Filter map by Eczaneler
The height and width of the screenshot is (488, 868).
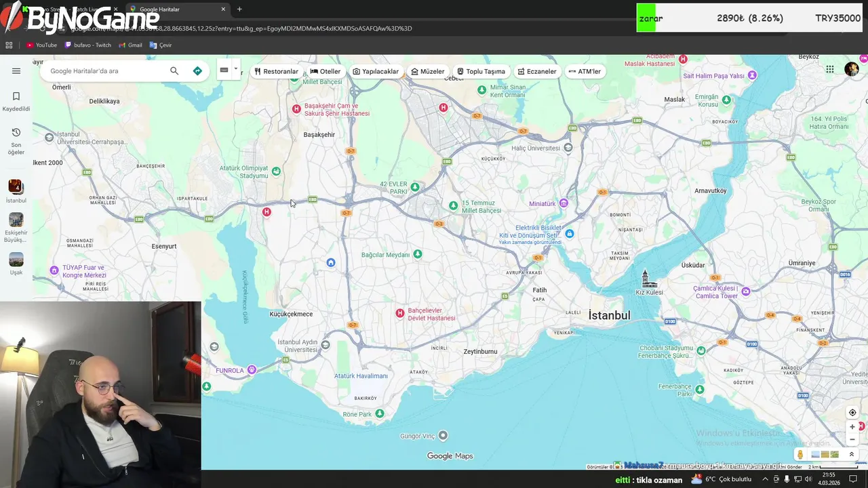pos(537,71)
